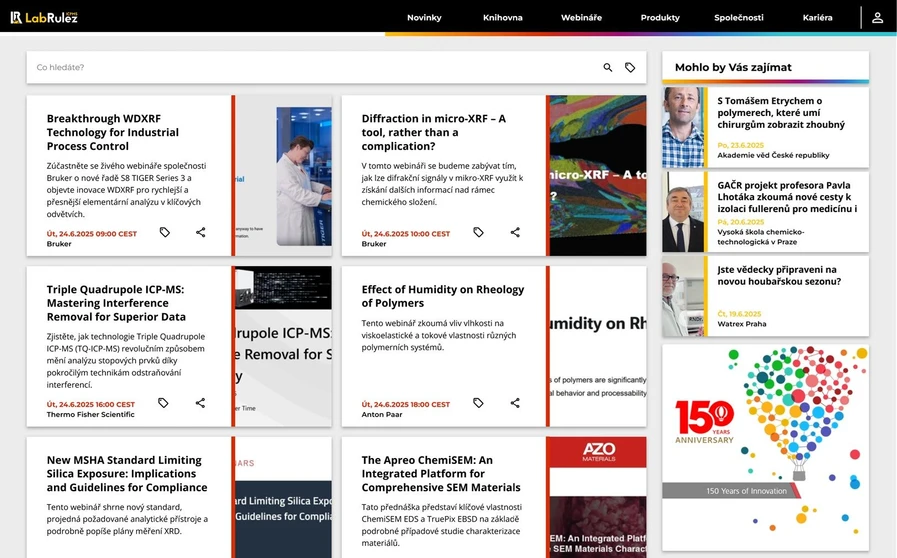Open 'Effect of Humidity on Rheology of Polymers' title
Viewport: 897px width, 558px height.
pyautogui.click(x=443, y=296)
